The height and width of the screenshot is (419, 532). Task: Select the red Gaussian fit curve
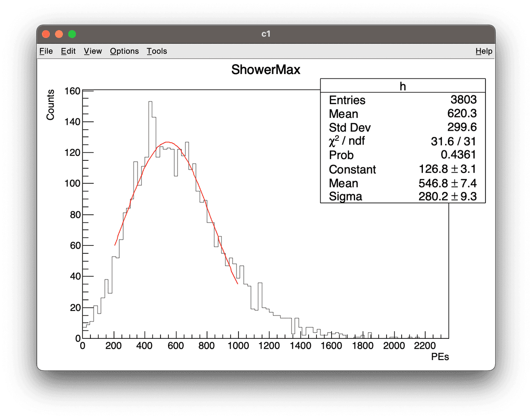tap(168, 142)
